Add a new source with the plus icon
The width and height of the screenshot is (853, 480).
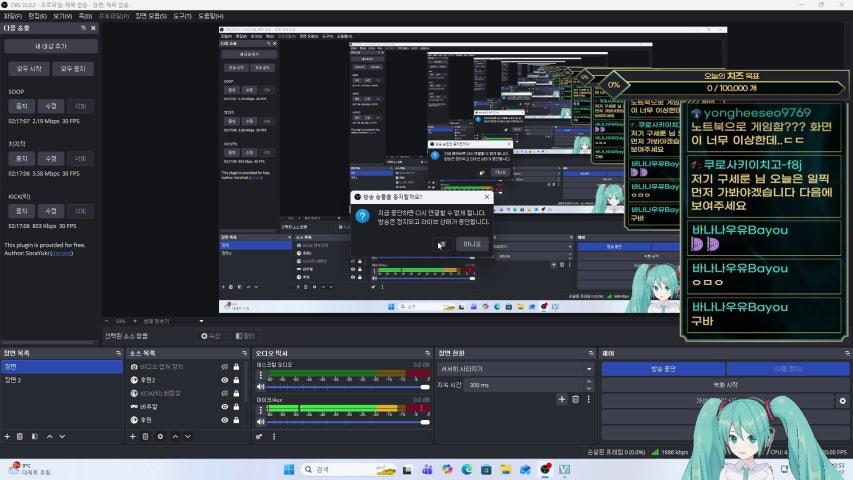(x=132, y=436)
